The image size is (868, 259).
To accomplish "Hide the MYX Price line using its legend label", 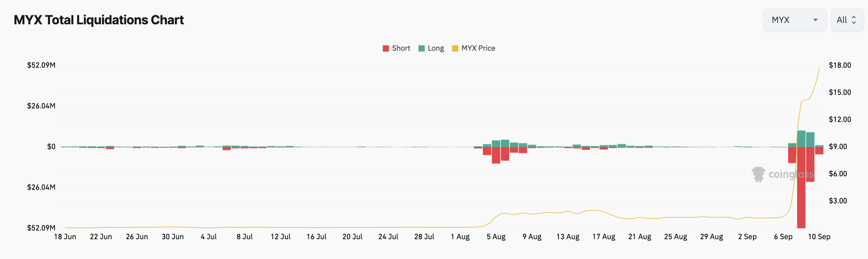I will pyautogui.click(x=478, y=48).
